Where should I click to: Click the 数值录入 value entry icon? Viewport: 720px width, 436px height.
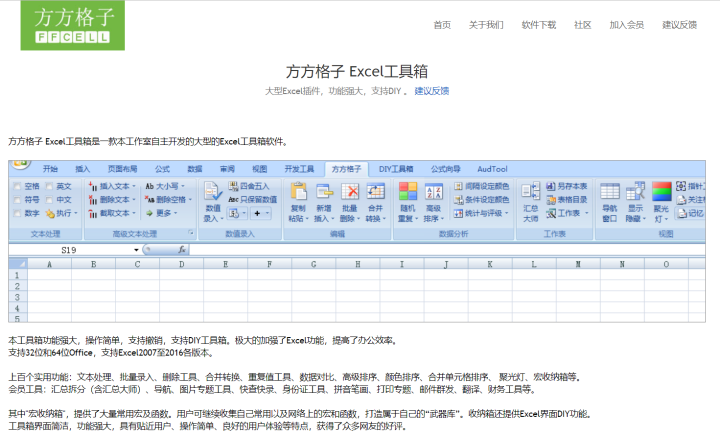(213, 191)
